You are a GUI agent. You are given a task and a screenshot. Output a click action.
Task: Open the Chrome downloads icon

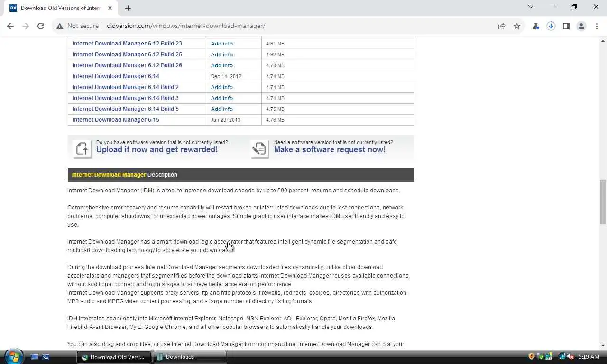551,26
